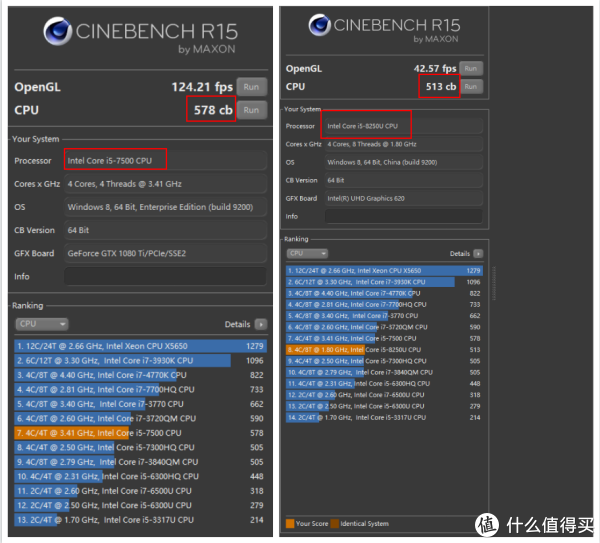Click the Info field in the right window
Viewport: 600px width, 543px height.
404,216
